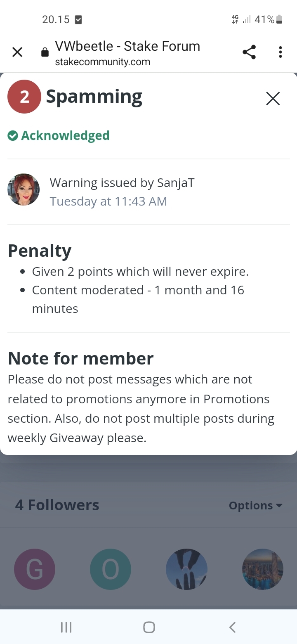Image resolution: width=297 pixels, height=644 pixels.
Task: Open the three-dot browser menu
Action: 280,52
